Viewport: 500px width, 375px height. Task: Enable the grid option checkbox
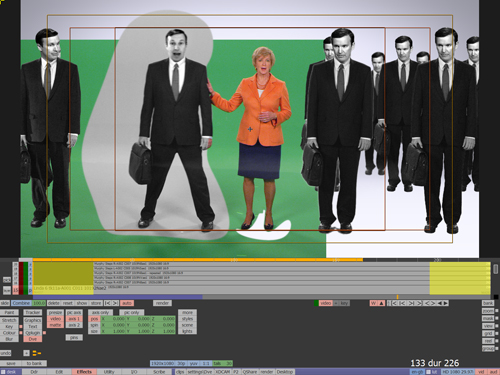click(497, 333)
